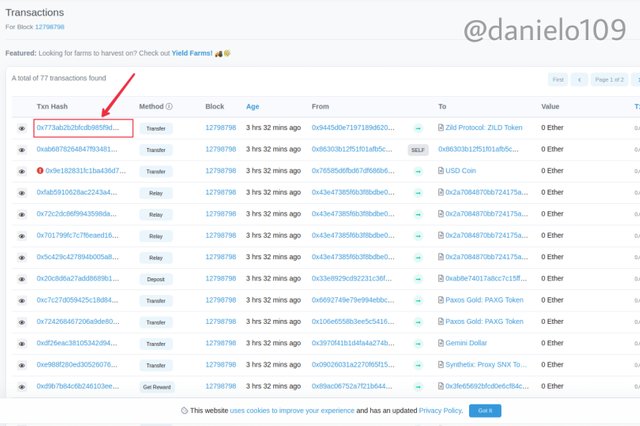
Task: Click the farm emoji after Yield Farms
Action: (223, 53)
